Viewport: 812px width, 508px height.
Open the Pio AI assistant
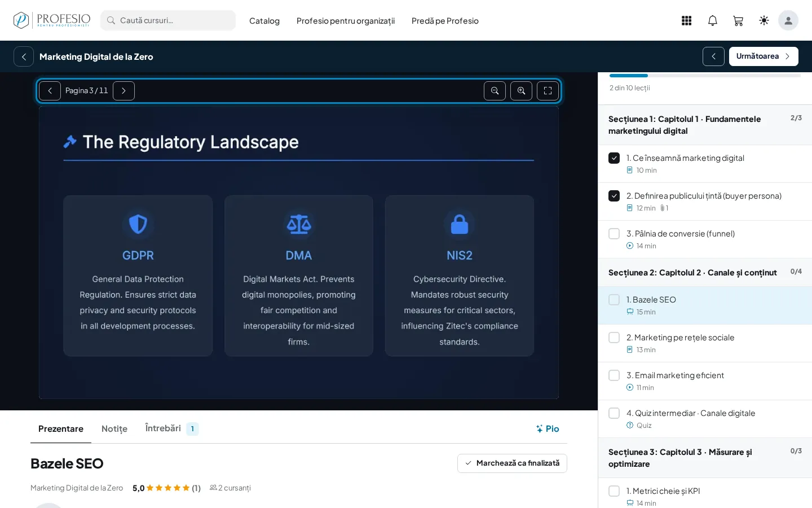pyautogui.click(x=547, y=429)
